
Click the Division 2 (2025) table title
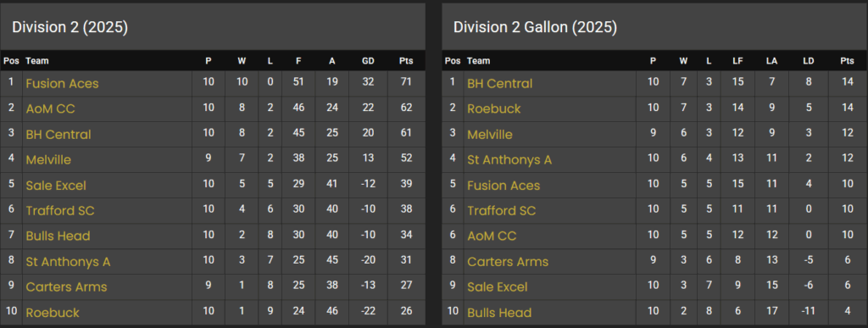click(x=70, y=27)
